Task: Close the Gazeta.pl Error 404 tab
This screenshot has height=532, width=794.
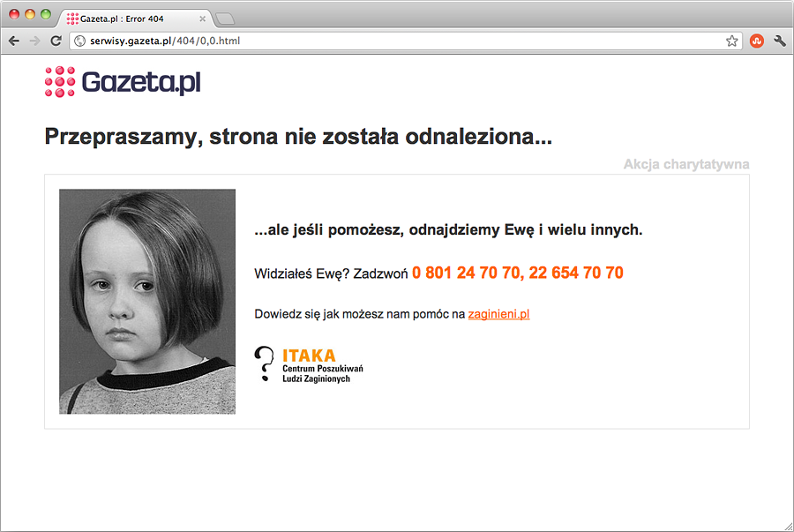Action: (203, 19)
